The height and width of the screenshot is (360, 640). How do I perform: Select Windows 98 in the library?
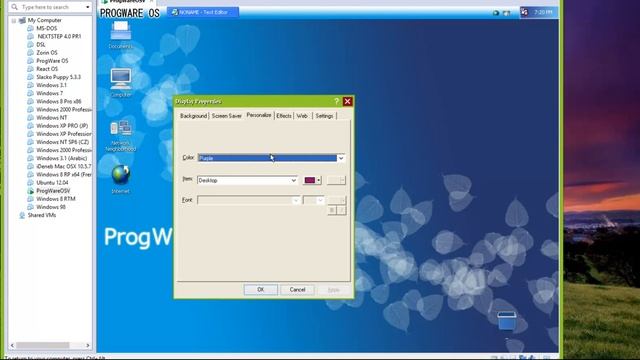point(51,207)
